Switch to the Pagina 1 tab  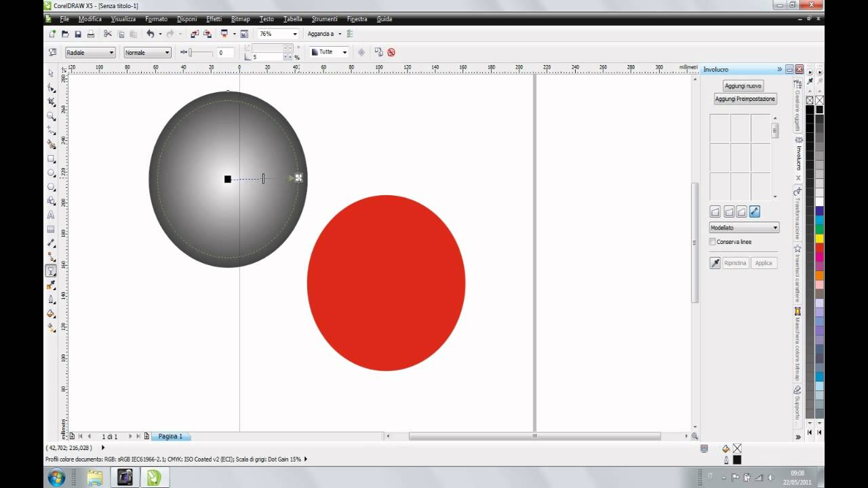tap(170, 436)
